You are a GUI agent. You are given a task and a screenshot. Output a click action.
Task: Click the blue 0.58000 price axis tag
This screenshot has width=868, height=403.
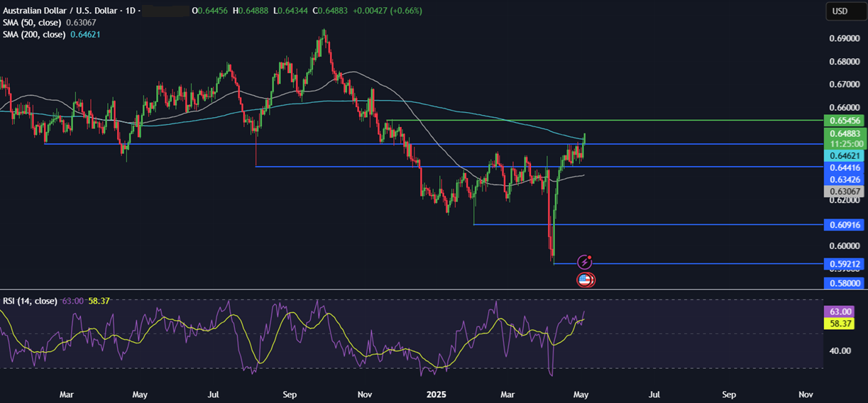point(844,283)
